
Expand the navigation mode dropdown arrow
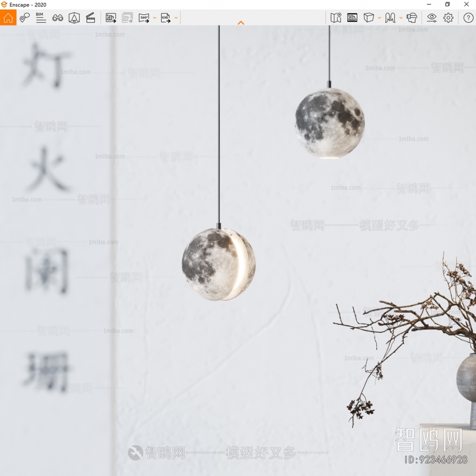tap(401, 18)
